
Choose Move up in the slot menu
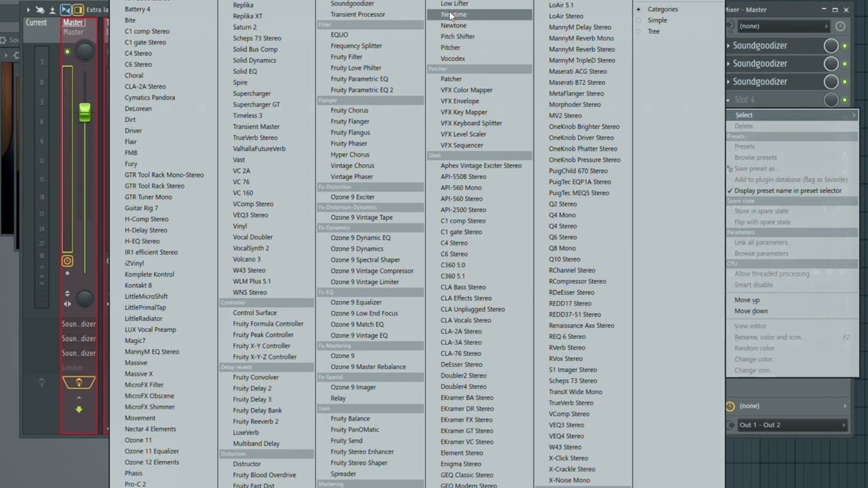coord(747,300)
